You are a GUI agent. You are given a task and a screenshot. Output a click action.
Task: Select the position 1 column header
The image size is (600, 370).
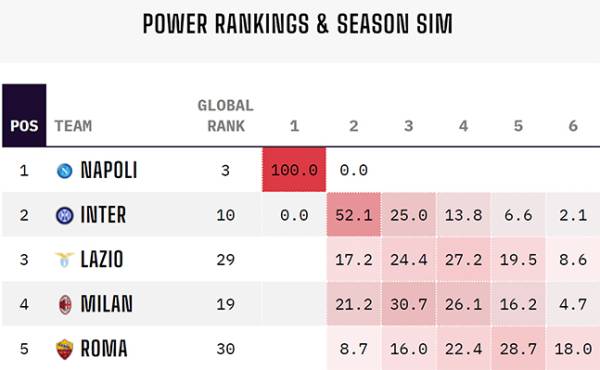pos(294,126)
